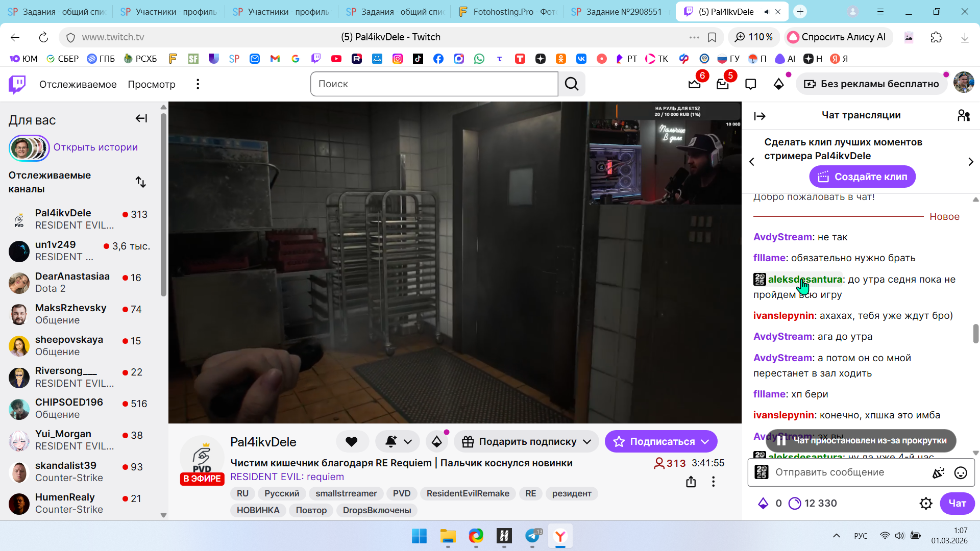The width and height of the screenshot is (980, 551).
Task: Expand the notification bell dropdown
Action: [x=407, y=442]
